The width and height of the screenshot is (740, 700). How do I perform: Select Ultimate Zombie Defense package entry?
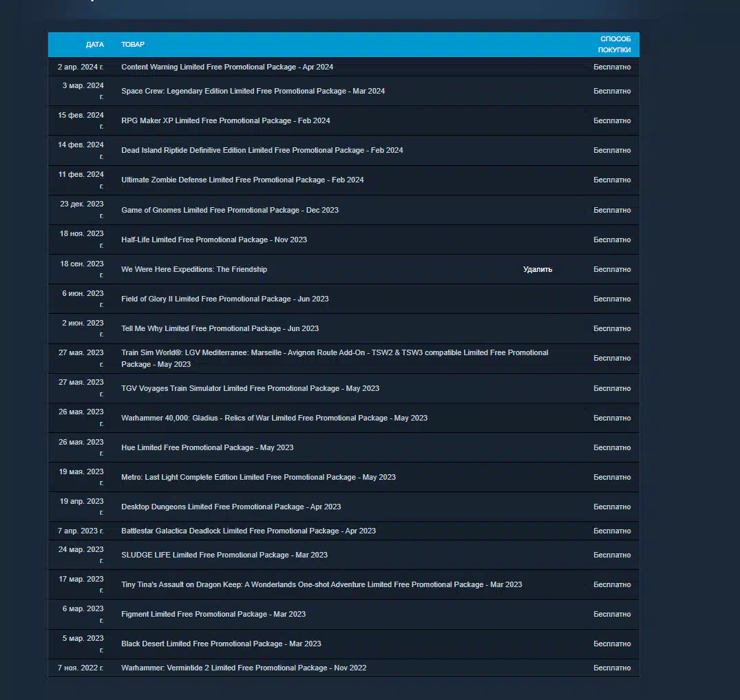tap(242, 180)
